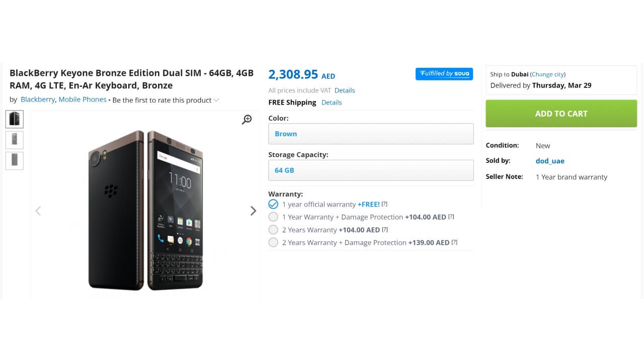Select 2 Years Warranty + Damage Protection
This screenshot has height=362, width=644.
[273, 242]
